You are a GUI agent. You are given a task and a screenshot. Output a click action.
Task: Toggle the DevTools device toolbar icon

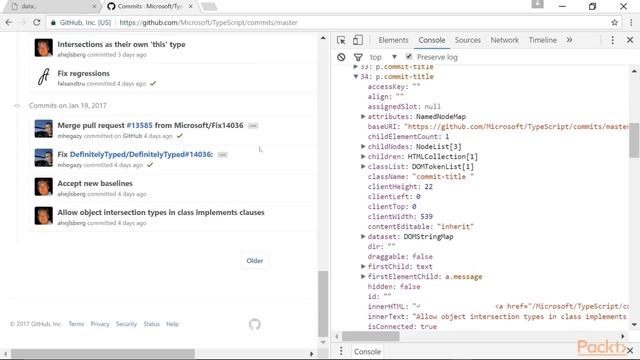[358, 40]
